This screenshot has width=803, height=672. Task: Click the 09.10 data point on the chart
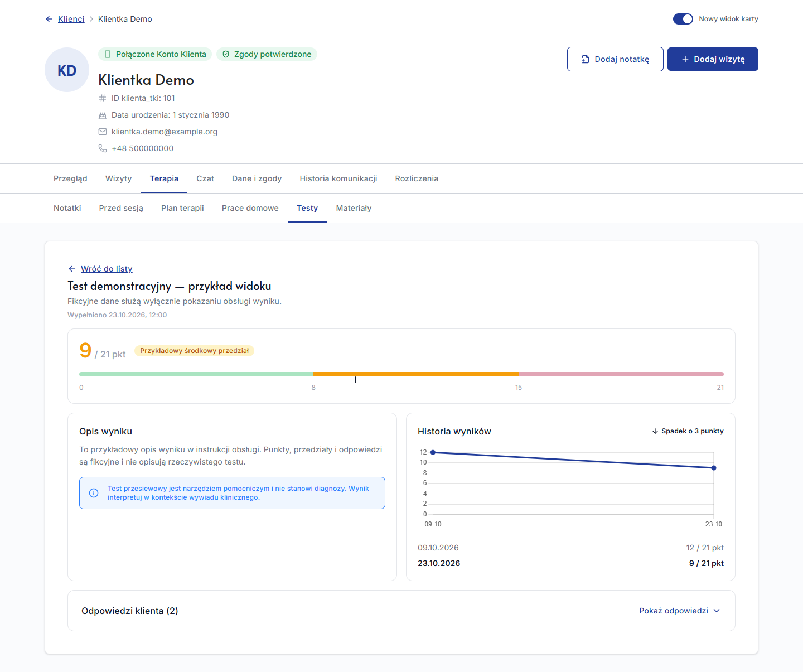tap(433, 452)
